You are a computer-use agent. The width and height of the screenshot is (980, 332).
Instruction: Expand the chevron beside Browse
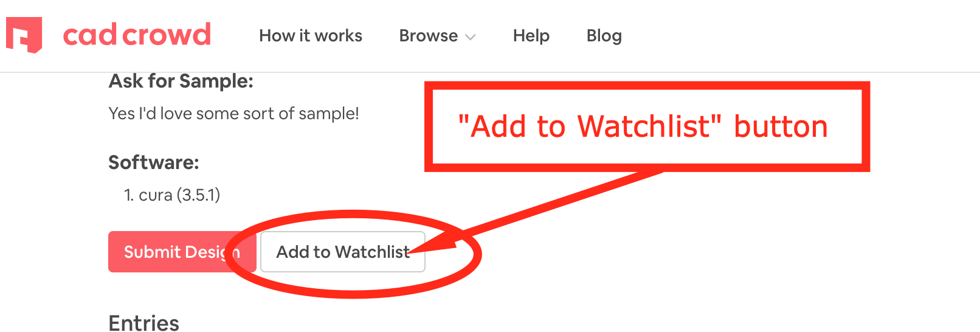pos(470,37)
